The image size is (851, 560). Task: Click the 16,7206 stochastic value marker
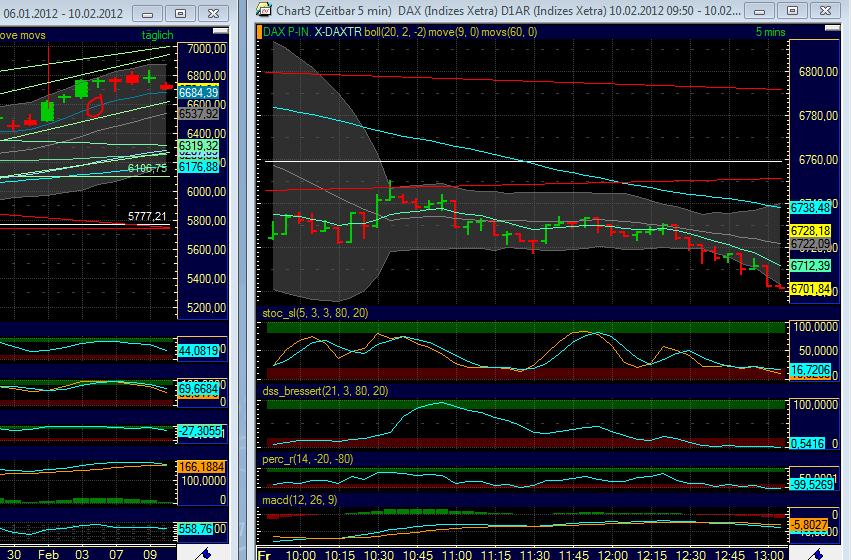pyautogui.click(x=810, y=370)
